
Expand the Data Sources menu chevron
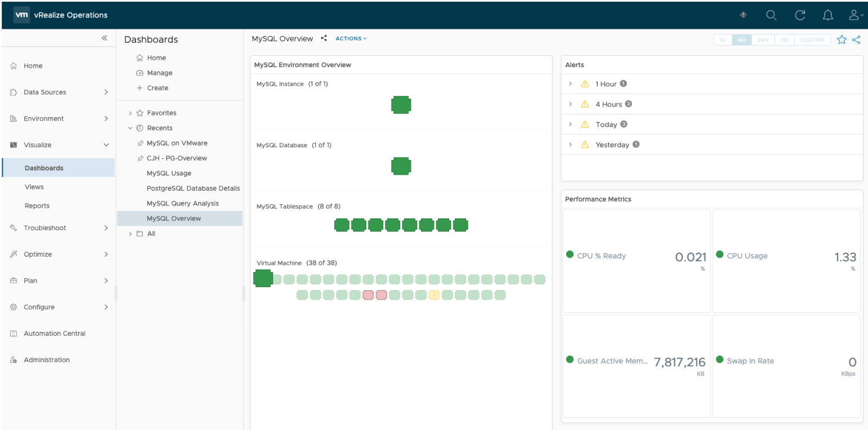(106, 93)
